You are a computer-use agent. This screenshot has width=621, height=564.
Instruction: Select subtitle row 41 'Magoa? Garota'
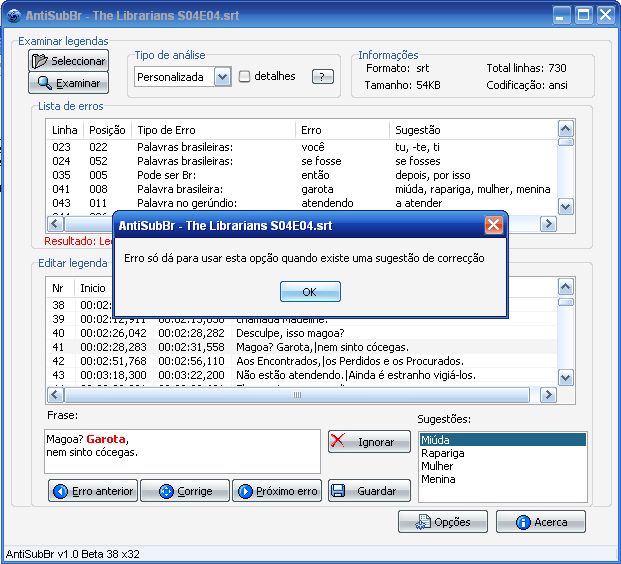(x=301, y=347)
